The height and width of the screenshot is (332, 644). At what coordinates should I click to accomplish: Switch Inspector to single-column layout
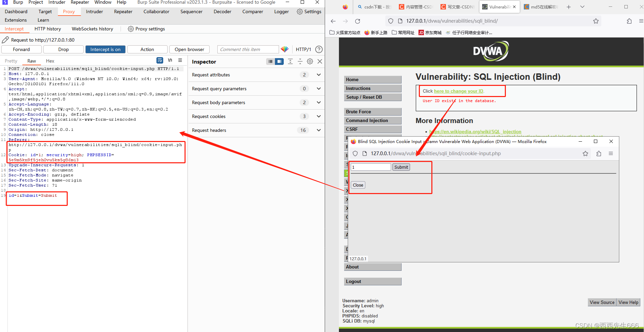click(x=270, y=62)
